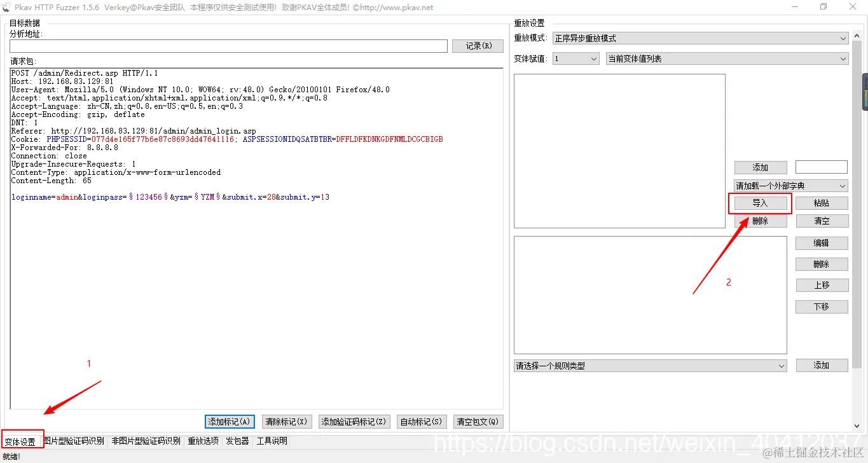
Task: Open the 请选择一个规则类型 dropdown
Action: coord(651,366)
